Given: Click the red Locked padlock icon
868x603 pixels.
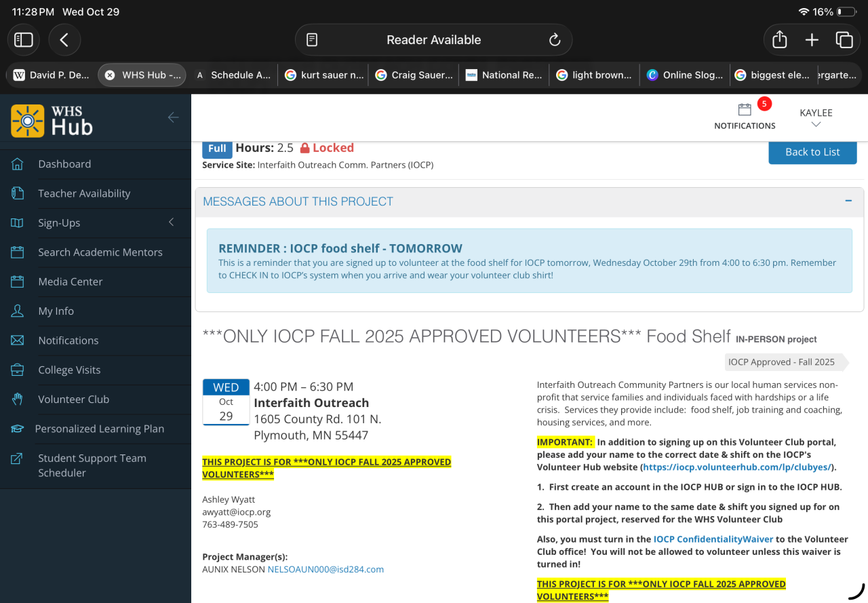Looking at the screenshot, I should (304, 148).
